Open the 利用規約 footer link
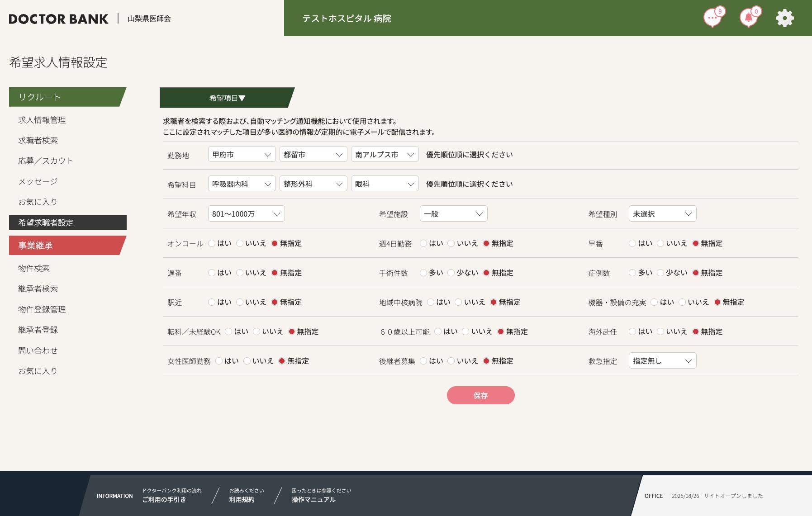This screenshot has height=516, width=812. click(x=242, y=499)
